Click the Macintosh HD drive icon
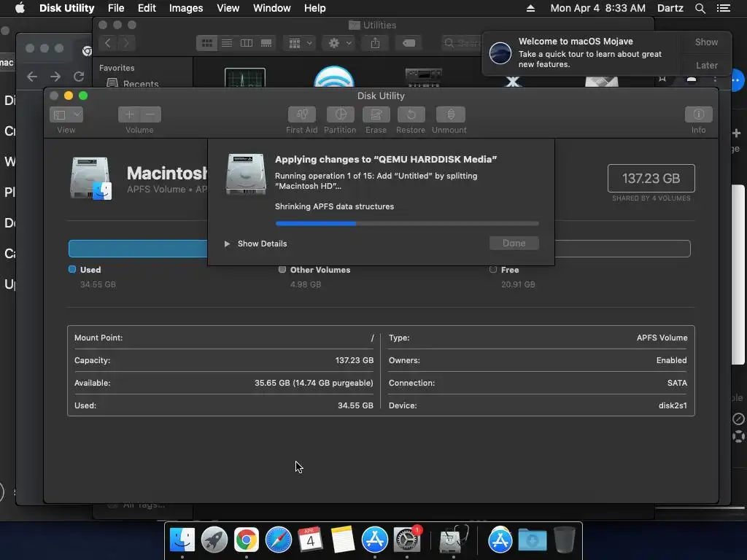Screen dimensions: 747x560 (90, 178)
